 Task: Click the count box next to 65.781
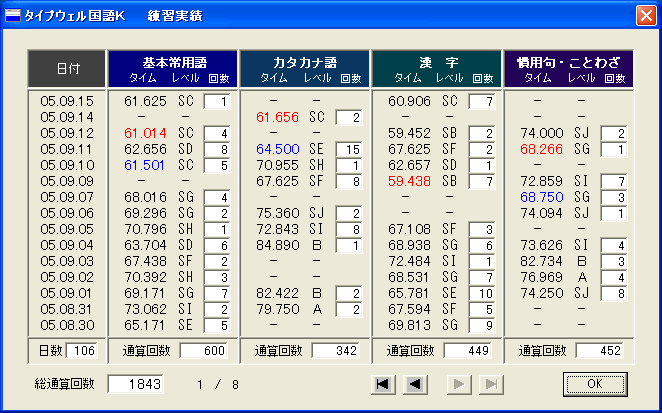point(482,293)
